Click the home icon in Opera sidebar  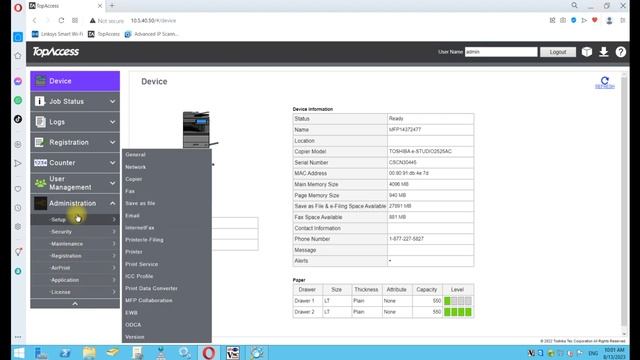tap(18, 56)
